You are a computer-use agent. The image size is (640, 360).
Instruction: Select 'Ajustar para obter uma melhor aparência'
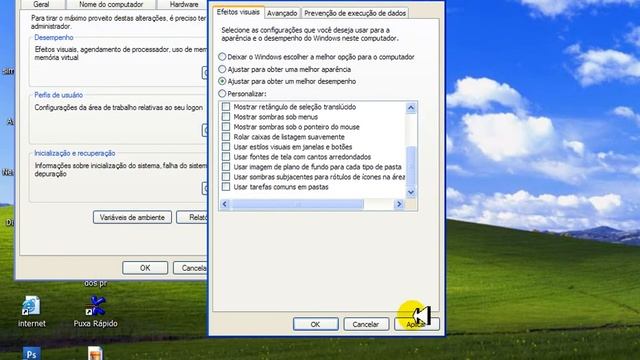click(222, 69)
